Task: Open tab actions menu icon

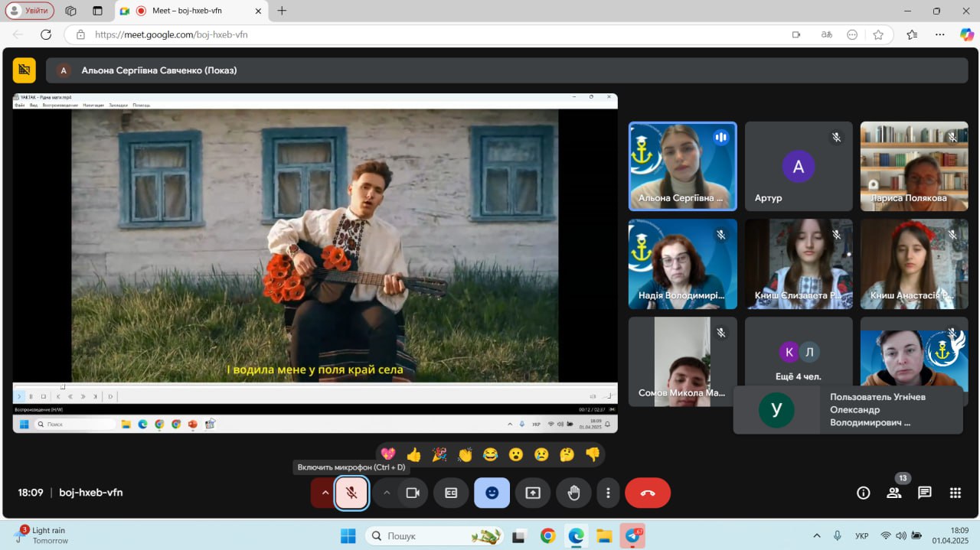Action: [x=97, y=11]
